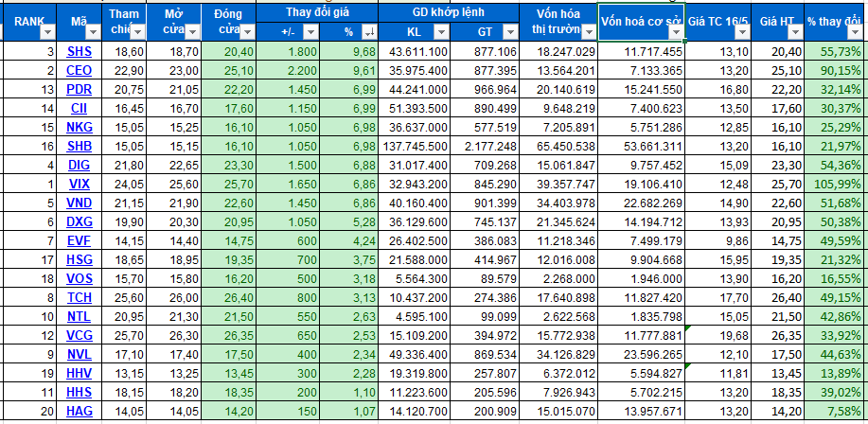
Task: Select the 89.579 GT value for VOS
Action: click(485, 278)
